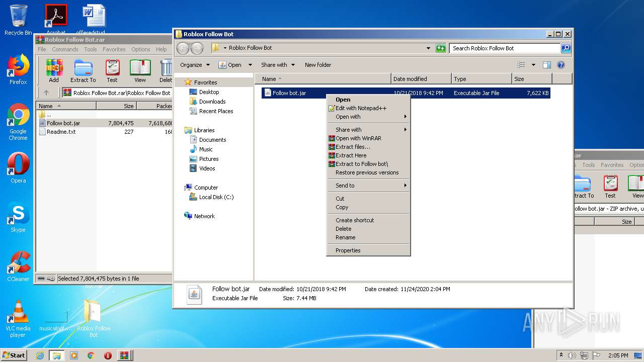
Task: Choose Create shortcut in context menu
Action: 368,220
